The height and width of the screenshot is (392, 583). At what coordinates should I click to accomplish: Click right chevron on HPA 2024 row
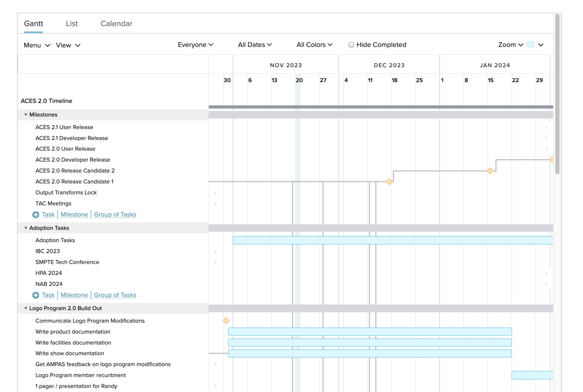[546, 273]
